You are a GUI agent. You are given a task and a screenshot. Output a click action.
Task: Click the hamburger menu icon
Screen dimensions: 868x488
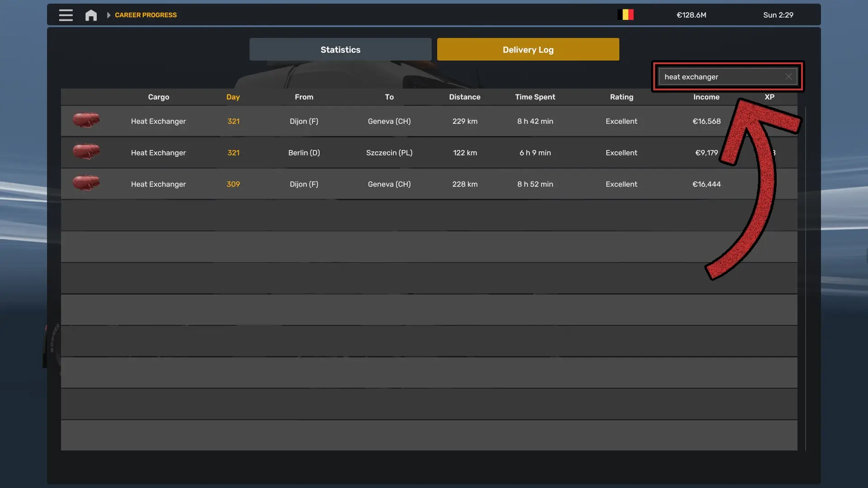66,14
